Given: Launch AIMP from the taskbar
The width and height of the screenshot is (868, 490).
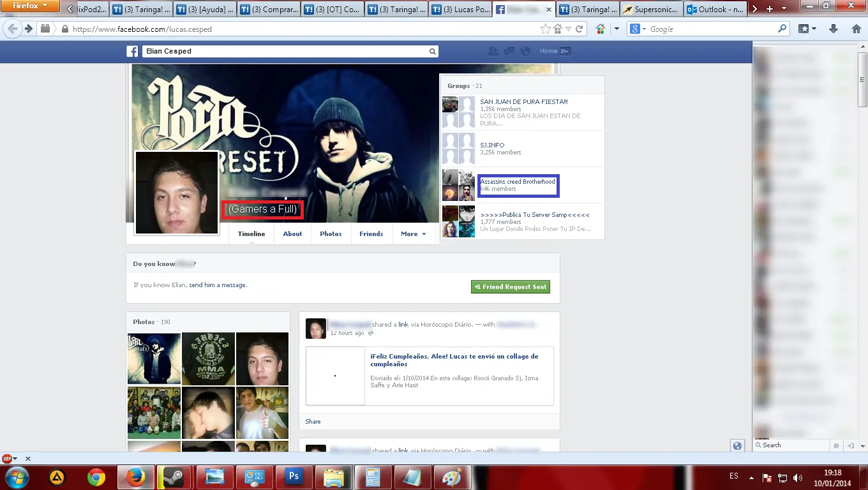Looking at the screenshot, I should (x=57, y=477).
